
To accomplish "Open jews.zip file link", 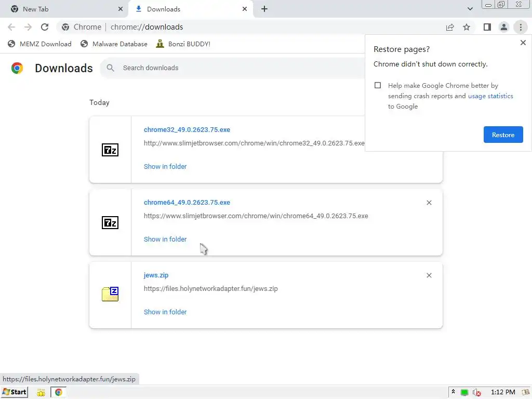I will click(156, 275).
